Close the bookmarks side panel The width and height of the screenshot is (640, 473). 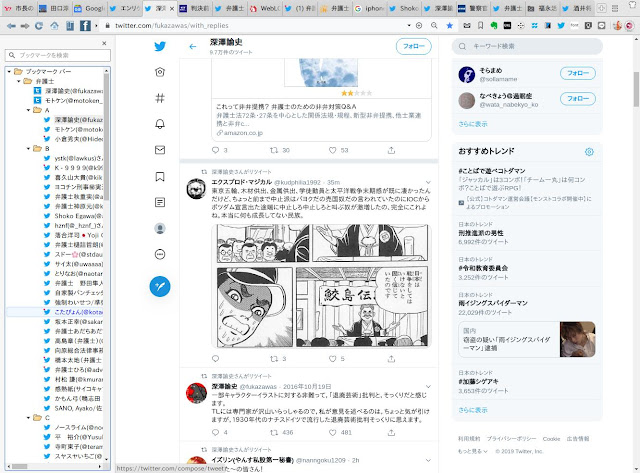click(x=104, y=43)
